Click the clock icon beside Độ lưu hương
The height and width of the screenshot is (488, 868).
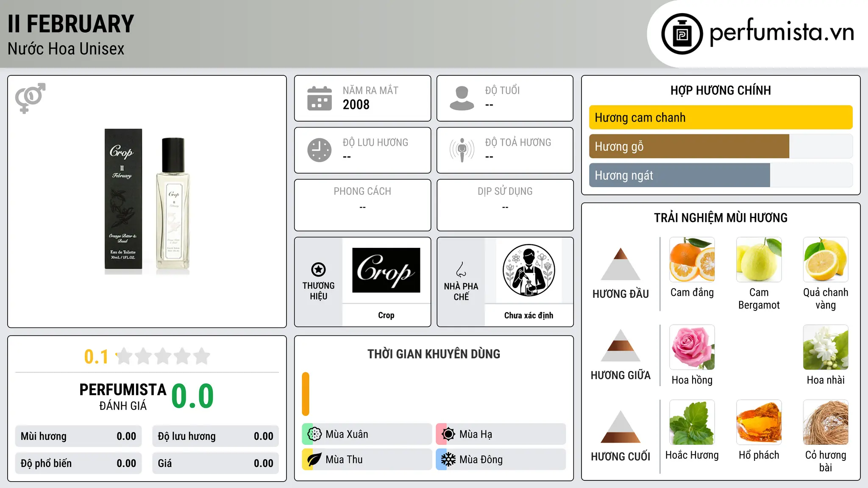pos(320,150)
